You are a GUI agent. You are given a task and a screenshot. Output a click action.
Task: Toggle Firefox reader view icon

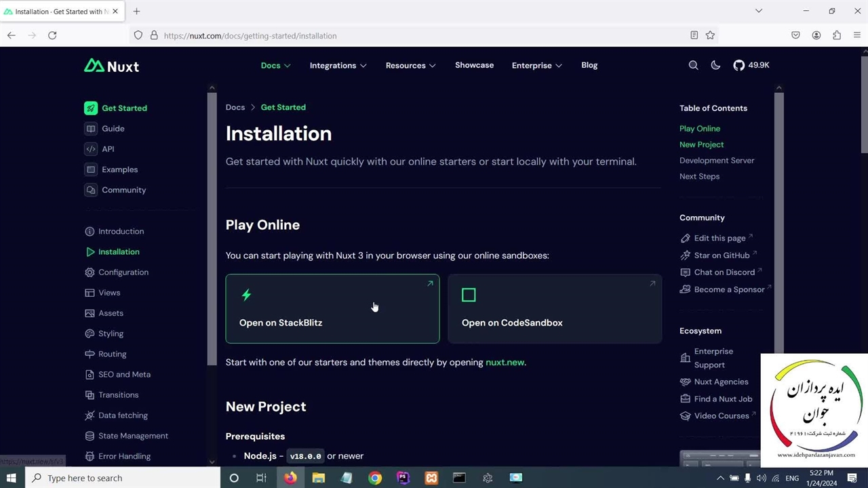(694, 35)
